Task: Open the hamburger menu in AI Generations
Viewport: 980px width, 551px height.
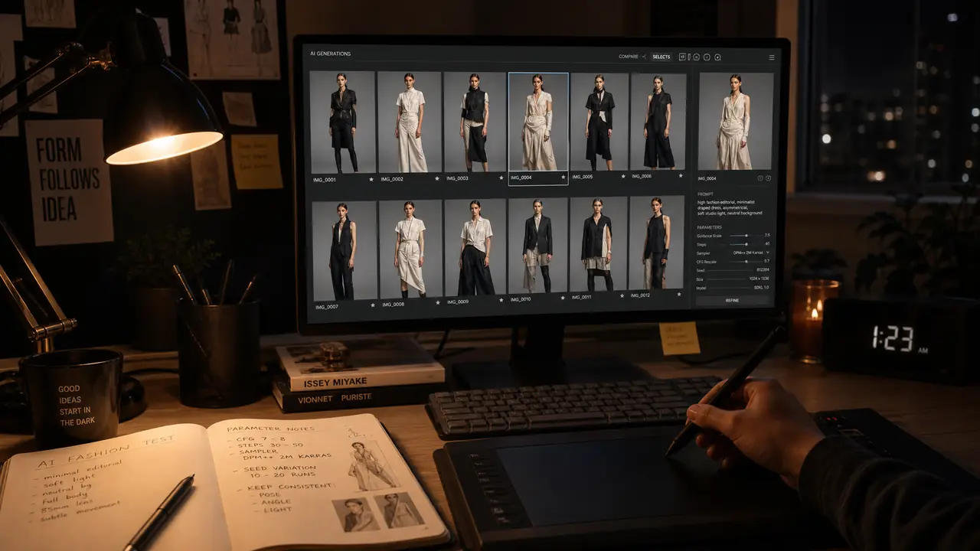Action: [771, 57]
